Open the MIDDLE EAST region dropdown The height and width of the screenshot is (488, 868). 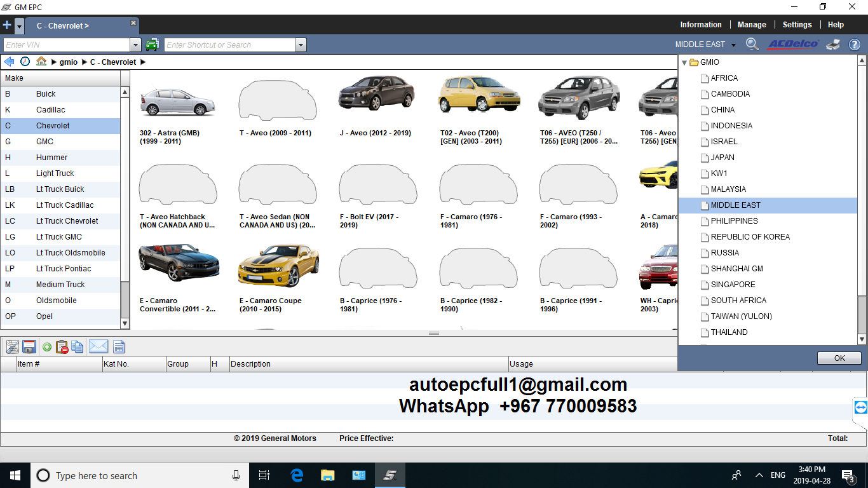click(705, 44)
